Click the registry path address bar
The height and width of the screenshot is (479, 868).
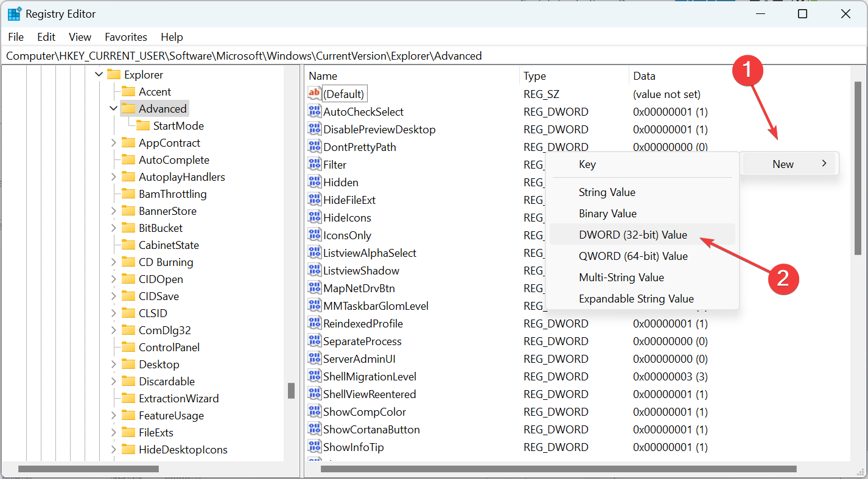coord(433,56)
